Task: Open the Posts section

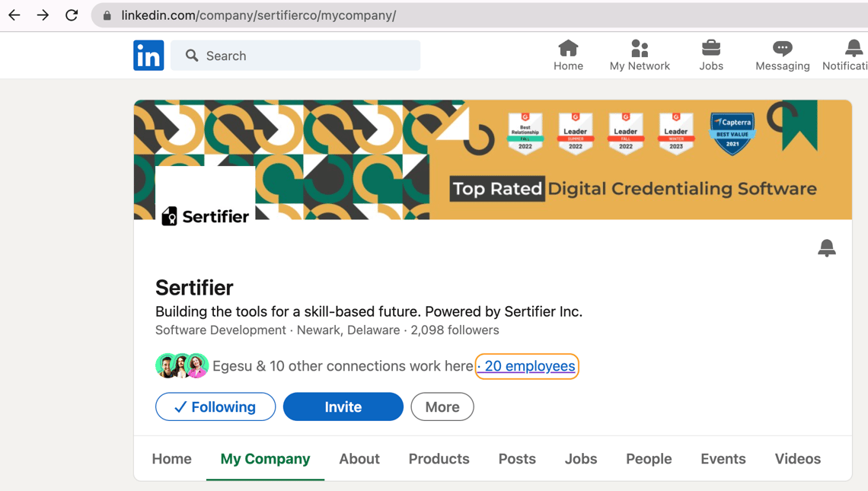Action: [x=517, y=458]
